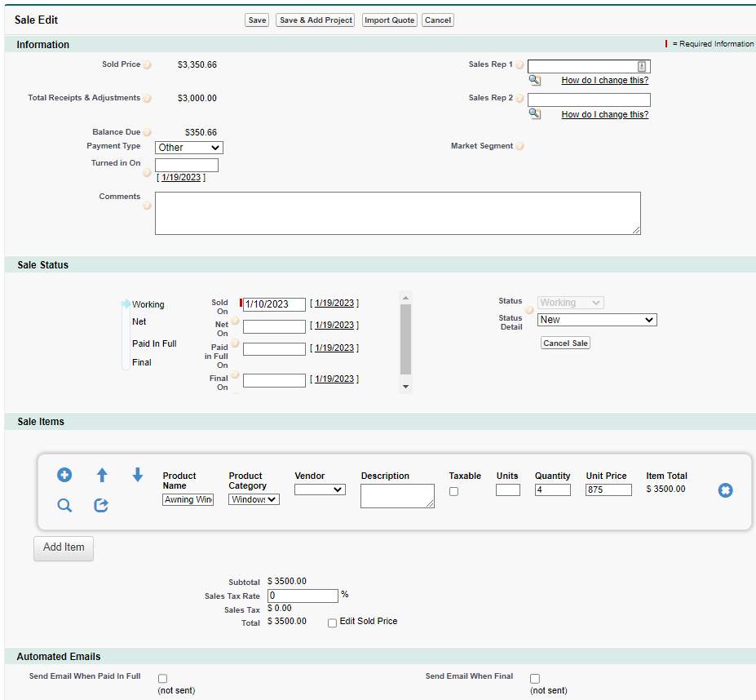
Task: Open 'How do I change this?' under Sales Rep 1
Action: point(605,80)
